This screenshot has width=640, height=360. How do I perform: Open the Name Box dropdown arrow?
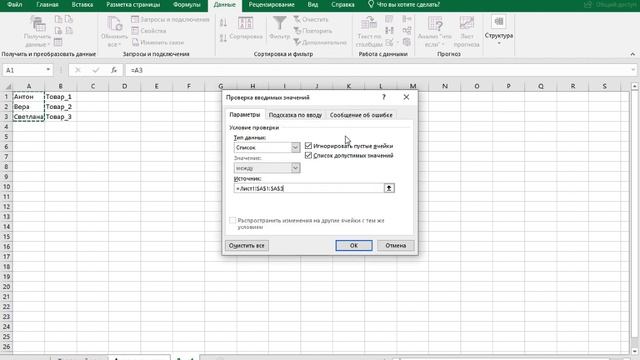(x=48, y=70)
